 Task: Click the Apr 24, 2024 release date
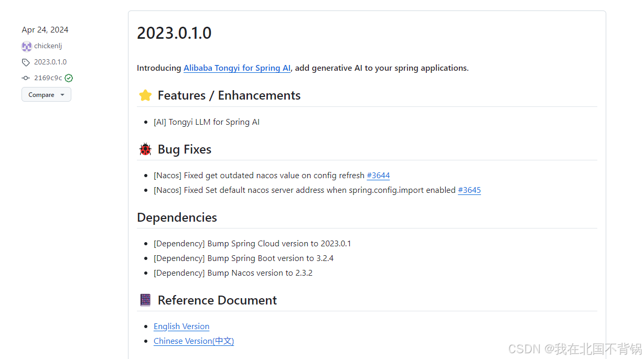[45, 30]
